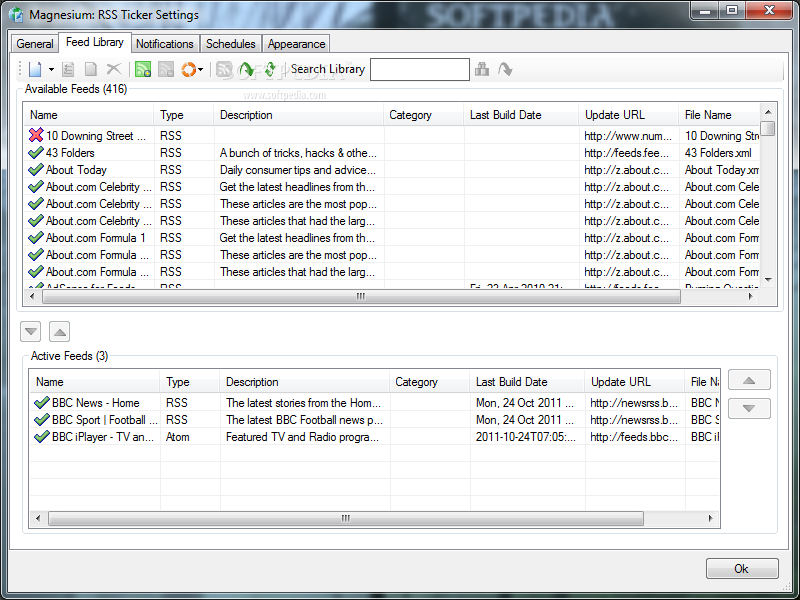Select the BBC iPlayer - TV an... feed name

tap(103, 437)
